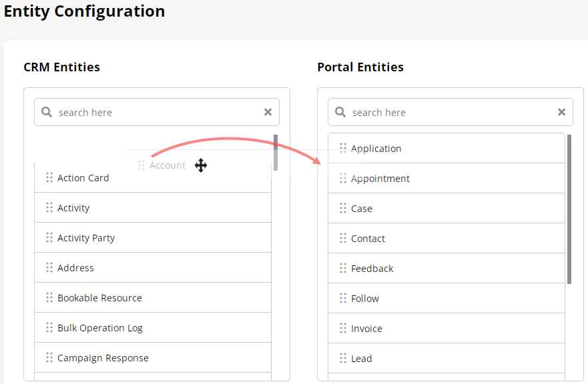Clear the CRM Entities search box
This screenshot has width=588, height=384.
[x=268, y=112]
